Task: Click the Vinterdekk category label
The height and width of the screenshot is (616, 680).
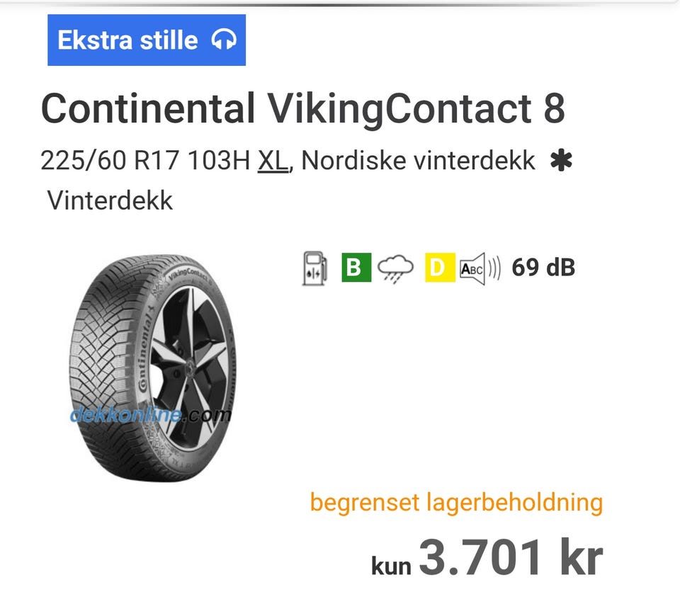Action: (110, 200)
